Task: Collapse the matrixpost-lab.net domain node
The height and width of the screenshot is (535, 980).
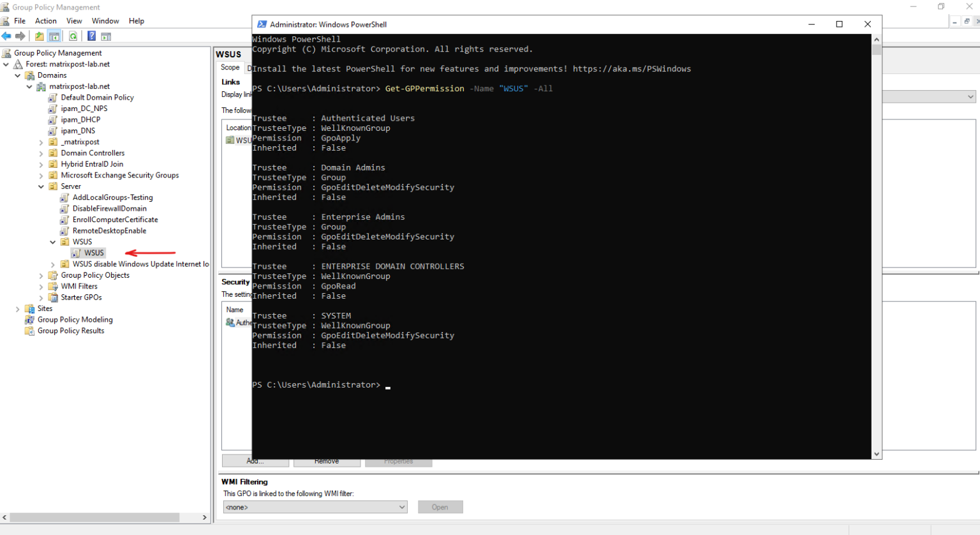Action: [29, 87]
